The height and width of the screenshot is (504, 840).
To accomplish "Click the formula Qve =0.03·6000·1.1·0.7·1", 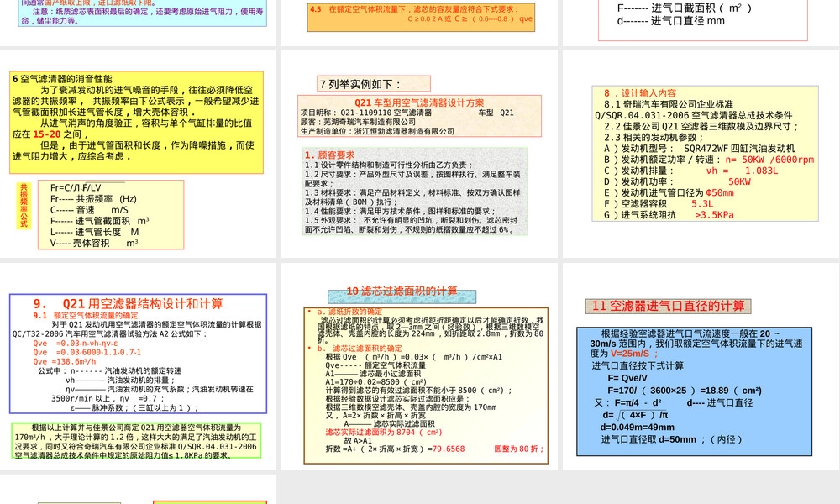I will (x=87, y=353).
